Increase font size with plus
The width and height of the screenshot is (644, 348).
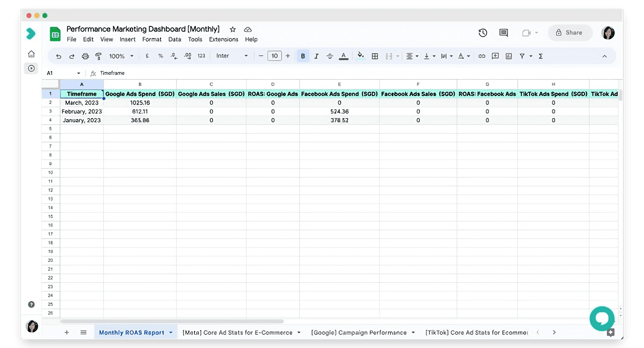click(x=288, y=56)
